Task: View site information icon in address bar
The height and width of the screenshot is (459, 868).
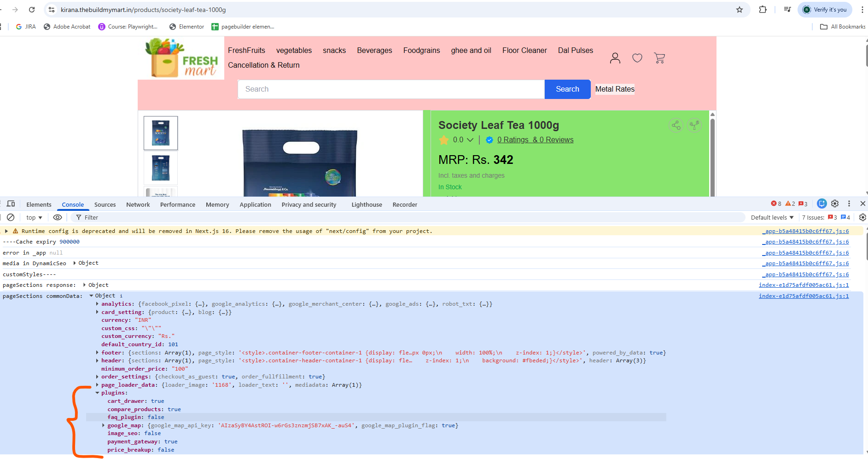Action: coord(52,10)
